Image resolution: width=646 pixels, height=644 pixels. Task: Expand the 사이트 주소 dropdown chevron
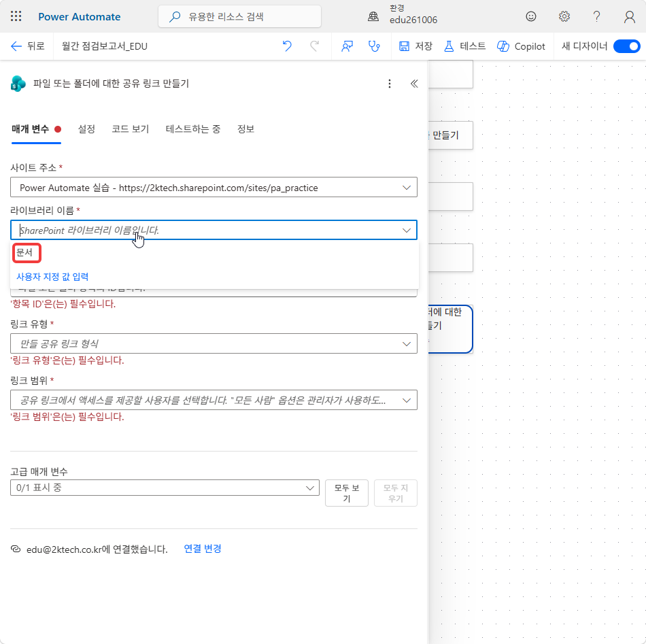tap(406, 188)
